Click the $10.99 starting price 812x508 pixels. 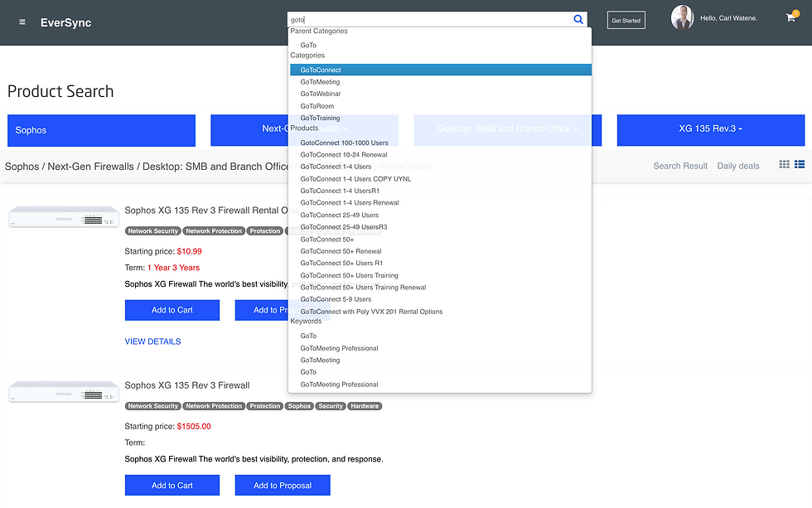(x=190, y=251)
